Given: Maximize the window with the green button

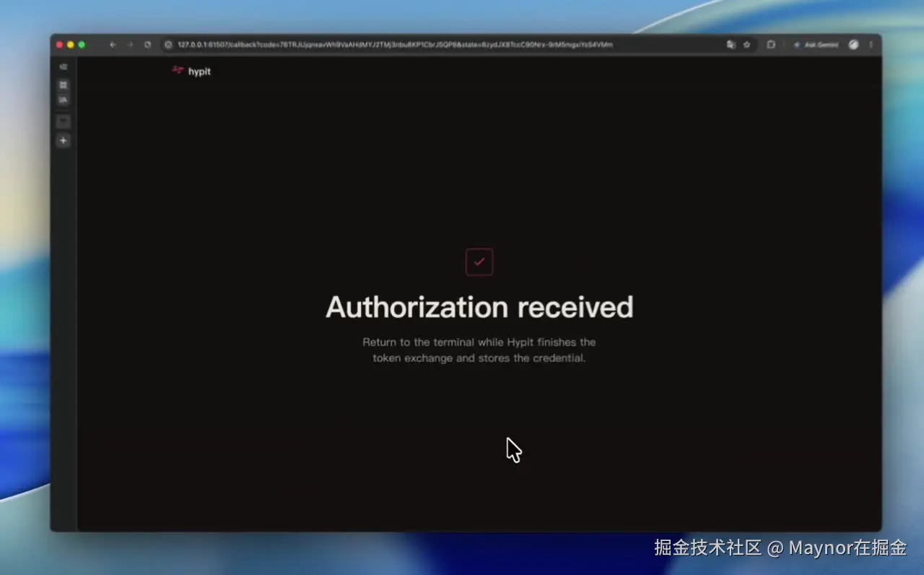Looking at the screenshot, I should coord(82,45).
